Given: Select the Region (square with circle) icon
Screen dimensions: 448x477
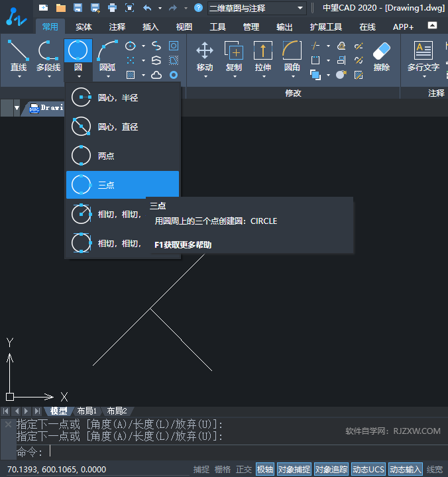Looking at the screenshot, I should 174,46.
